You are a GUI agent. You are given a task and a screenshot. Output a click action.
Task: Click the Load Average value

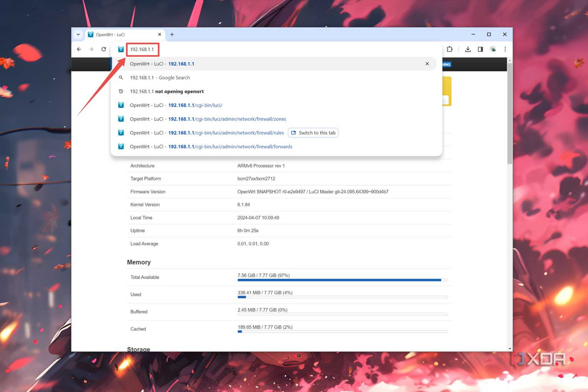[x=253, y=244]
